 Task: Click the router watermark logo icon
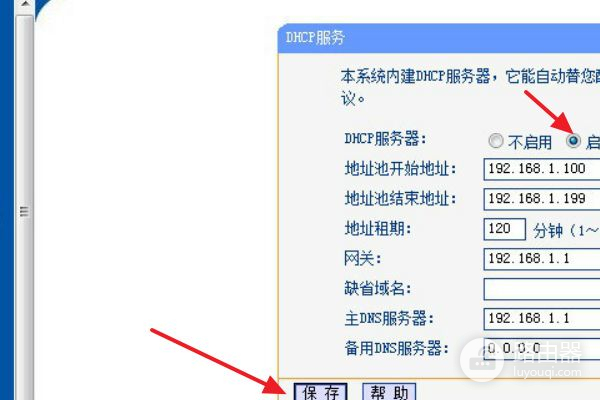[482, 360]
